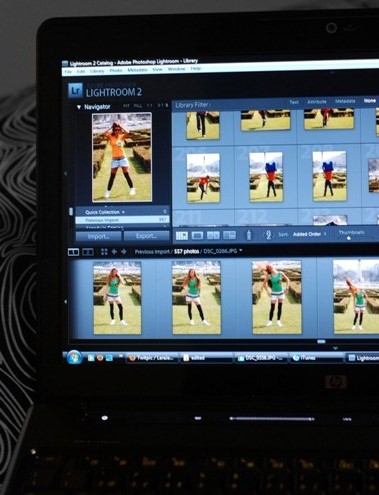Collapse the left panel group via side arrow
Screen dimensions: 379x495
[65, 173]
